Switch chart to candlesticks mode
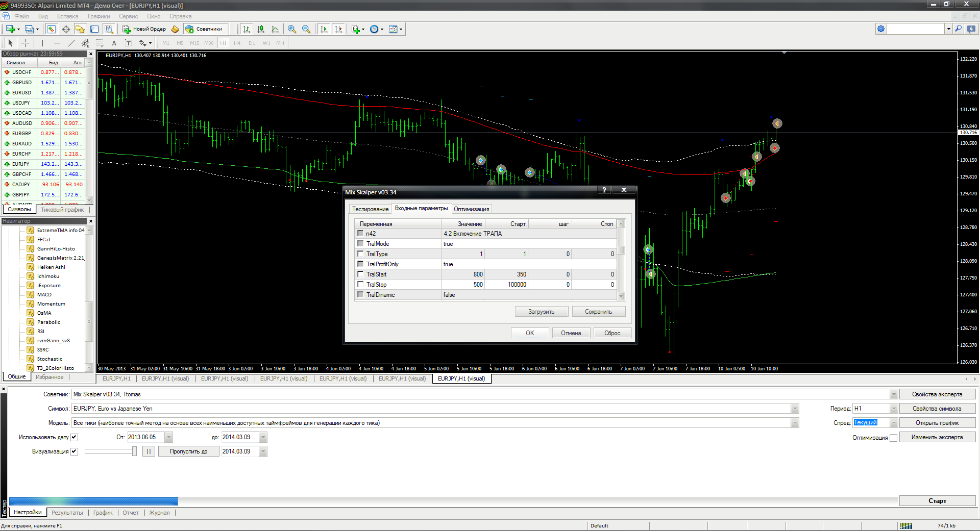This screenshot has height=531, width=980. (x=261, y=29)
